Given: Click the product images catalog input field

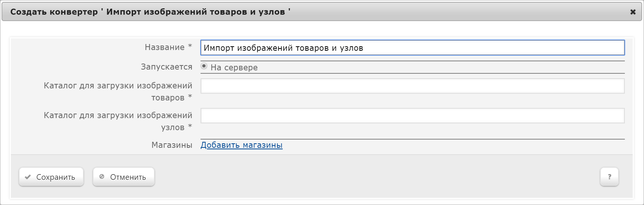Looking at the screenshot, I should 412,86.
